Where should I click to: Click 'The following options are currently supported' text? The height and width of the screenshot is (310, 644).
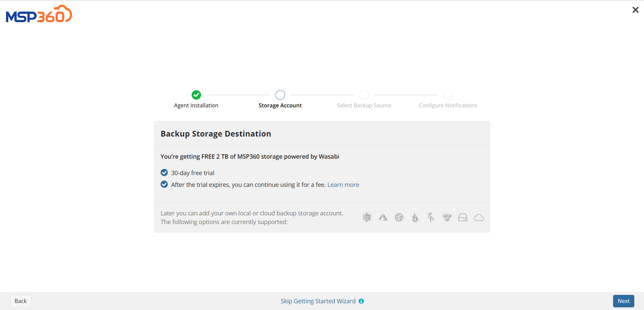224,222
